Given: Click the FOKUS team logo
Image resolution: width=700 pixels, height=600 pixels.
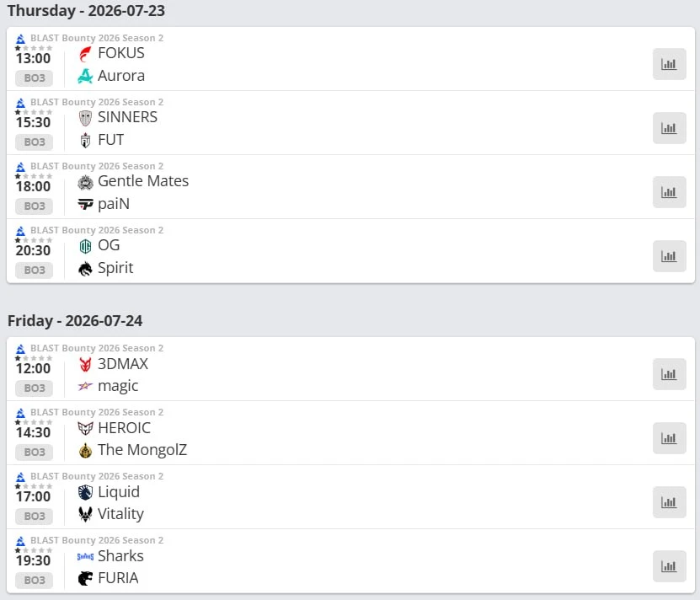Looking at the screenshot, I should pyautogui.click(x=85, y=54).
